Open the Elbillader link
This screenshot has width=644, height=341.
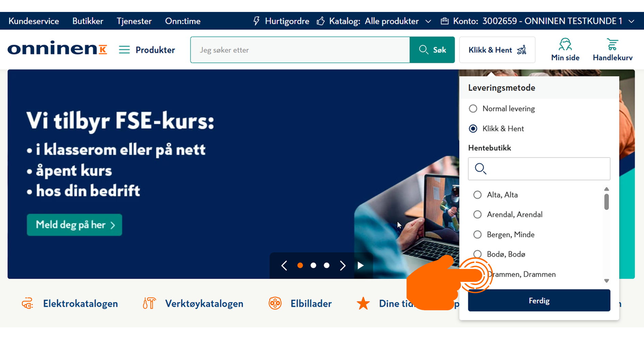point(311,303)
